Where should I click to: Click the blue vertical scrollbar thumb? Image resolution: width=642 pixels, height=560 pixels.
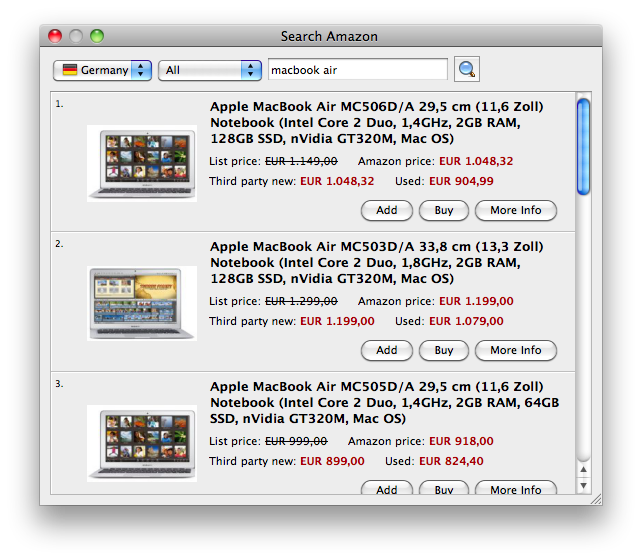583,147
